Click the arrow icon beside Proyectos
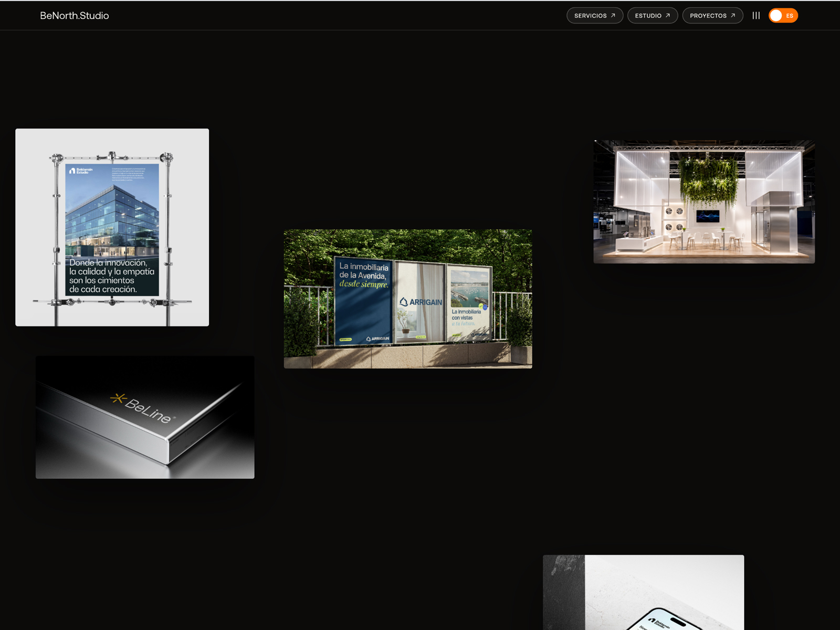The width and height of the screenshot is (840, 630). (x=733, y=16)
